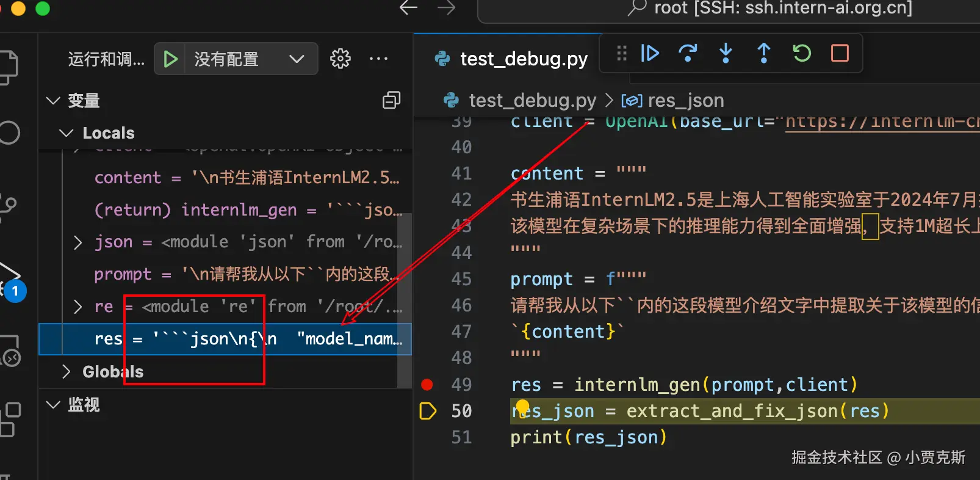Click the Continue debug button
The height and width of the screenshot is (480, 980).
tap(650, 53)
